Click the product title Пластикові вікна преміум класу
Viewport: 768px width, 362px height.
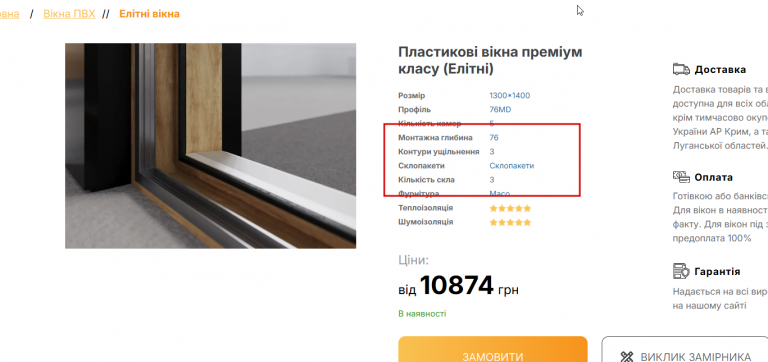point(490,60)
